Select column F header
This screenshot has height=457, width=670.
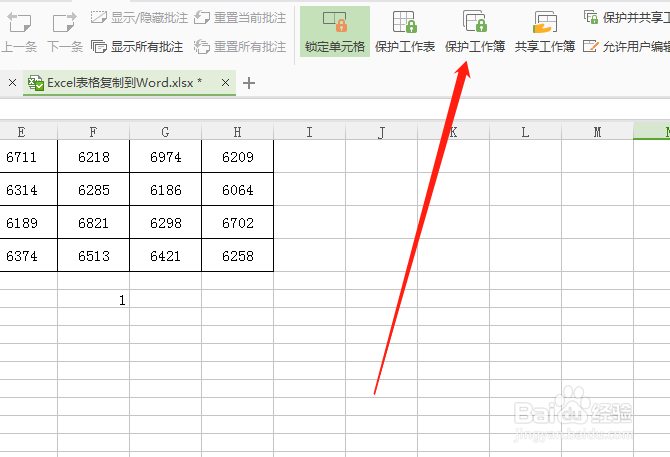(x=93, y=132)
